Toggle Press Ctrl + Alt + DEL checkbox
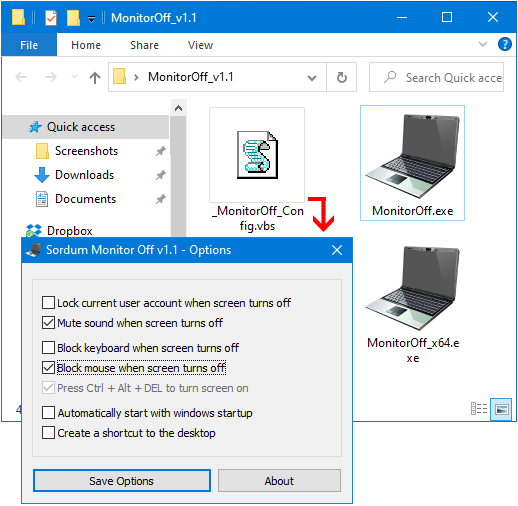The image size is (518, 506). [49, 388]
